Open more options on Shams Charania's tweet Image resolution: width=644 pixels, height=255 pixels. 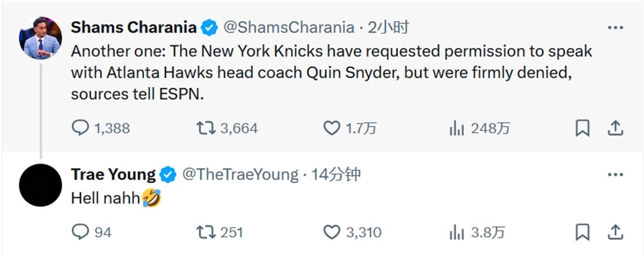(x=615, y=27)
